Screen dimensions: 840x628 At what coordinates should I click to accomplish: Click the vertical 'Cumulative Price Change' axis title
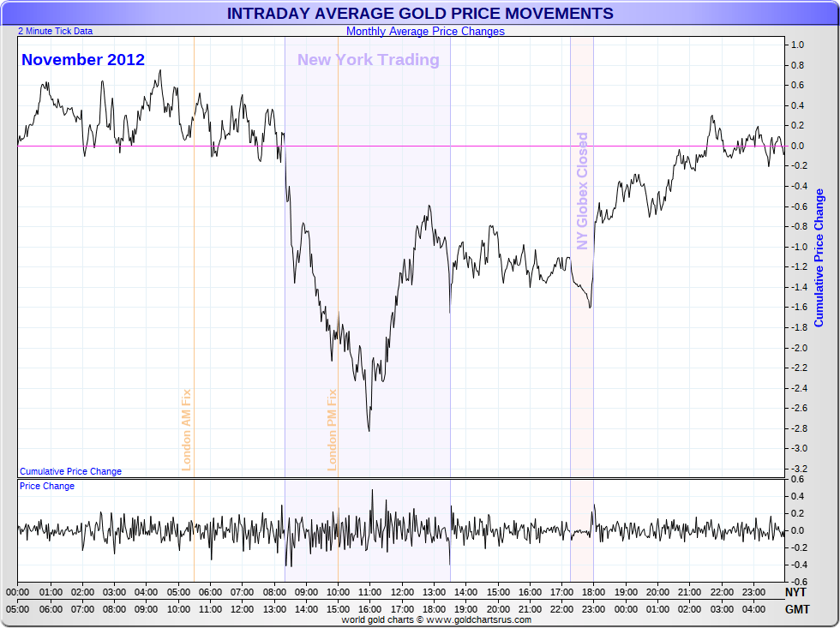coord(819,258)
